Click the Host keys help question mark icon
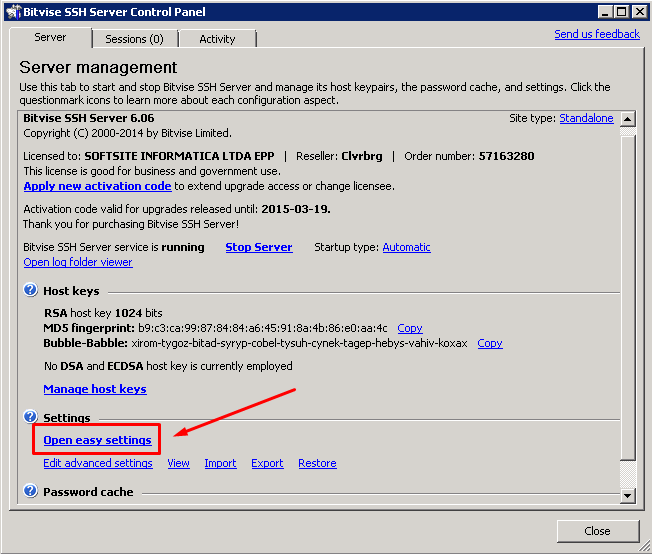 click(30, 289)
